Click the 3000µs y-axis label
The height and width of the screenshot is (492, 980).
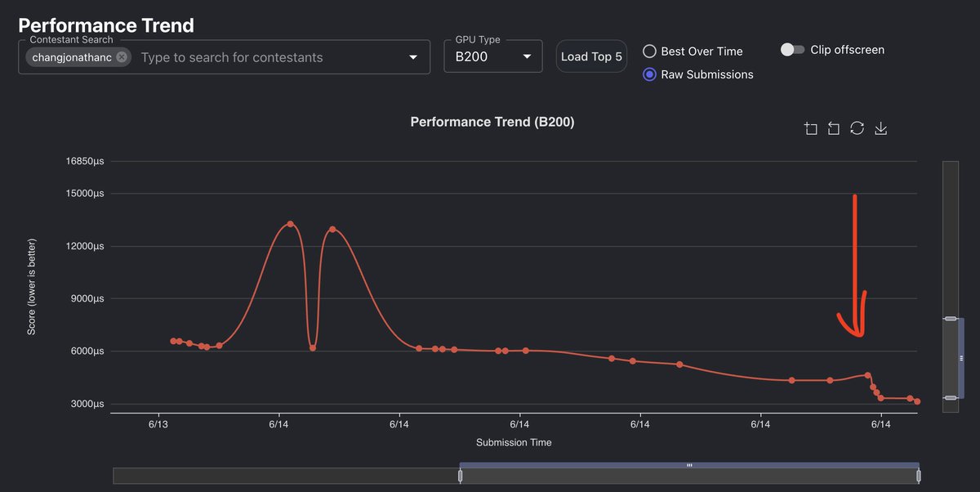87,404
